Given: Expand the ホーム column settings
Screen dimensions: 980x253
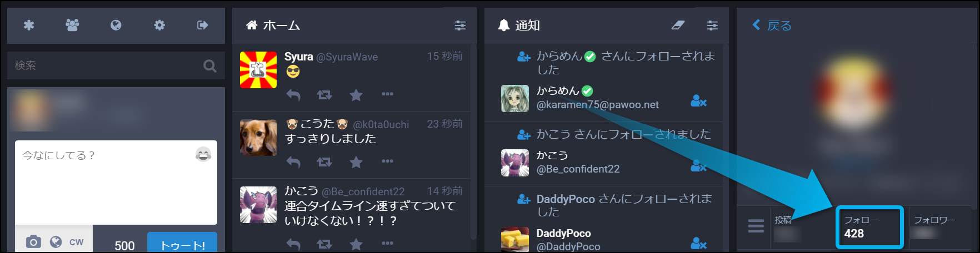Looking at the screenshot, I should point(460,25).
